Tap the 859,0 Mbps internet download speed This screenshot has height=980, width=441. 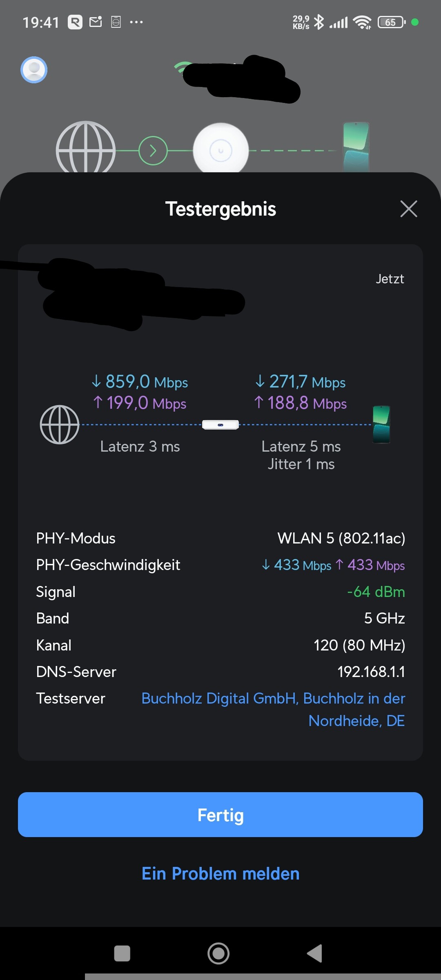[x=140, y=382]
